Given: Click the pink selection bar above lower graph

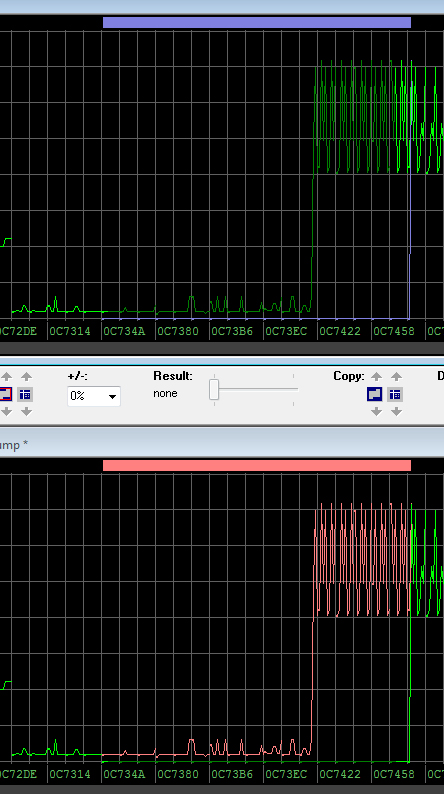Looking at the screenshot, I should point(257,465).
